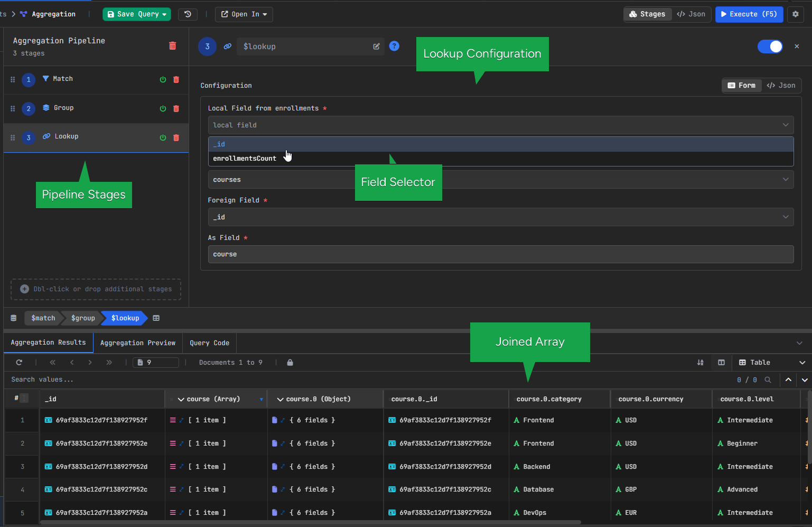
Task: Open the history icon next to Save Query
Action: pyautogui.click(x=188, y=14)
